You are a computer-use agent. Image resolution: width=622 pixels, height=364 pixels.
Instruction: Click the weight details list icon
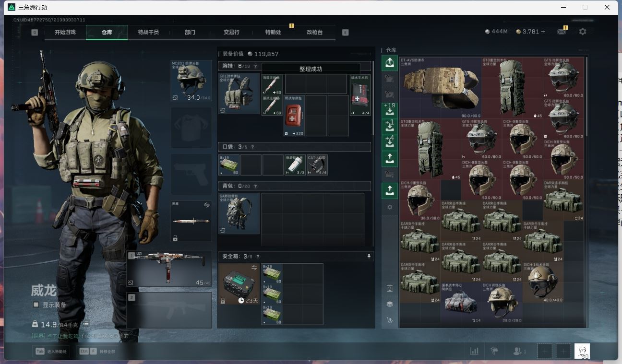coord(85,324)
